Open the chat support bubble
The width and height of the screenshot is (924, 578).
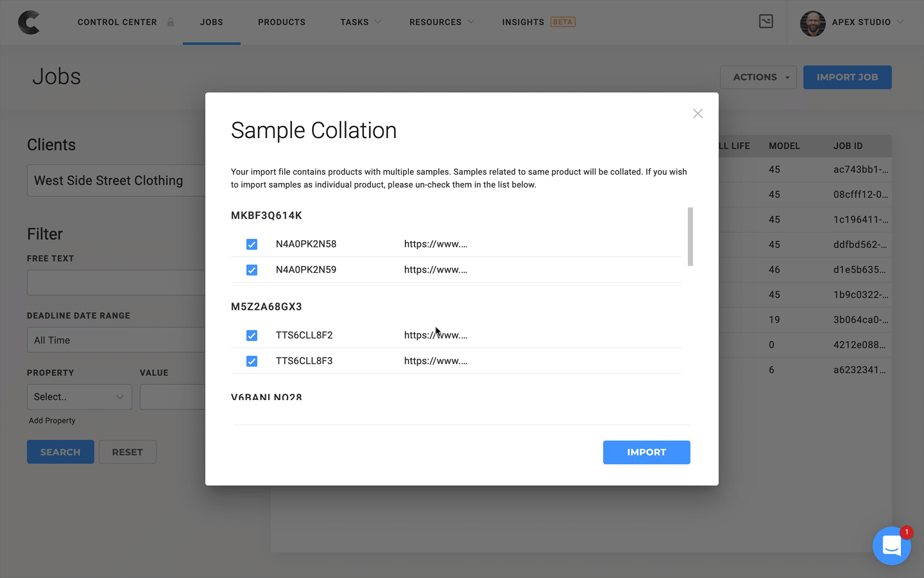891,546
